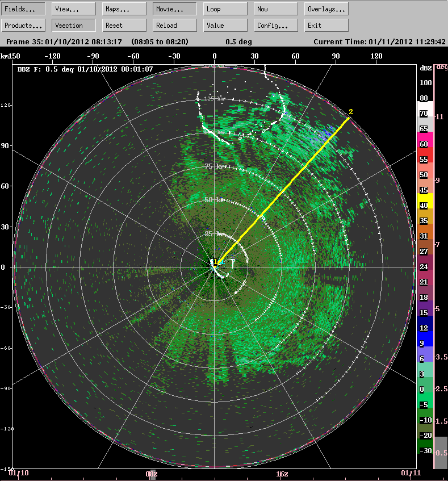This screenshot has height=481, width=448.
Task: Toggle Vsection mode
Action: coord(74,26)
